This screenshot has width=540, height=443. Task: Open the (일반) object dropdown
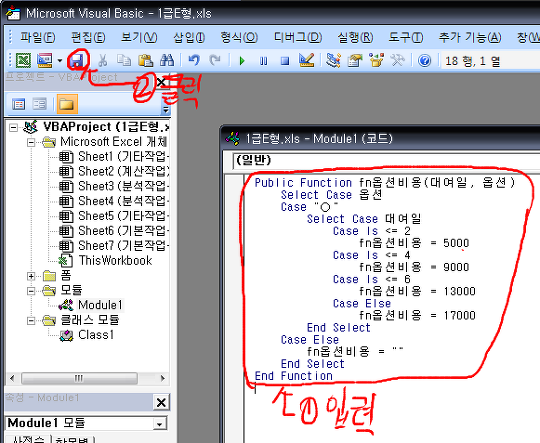(x=386, y=161)
